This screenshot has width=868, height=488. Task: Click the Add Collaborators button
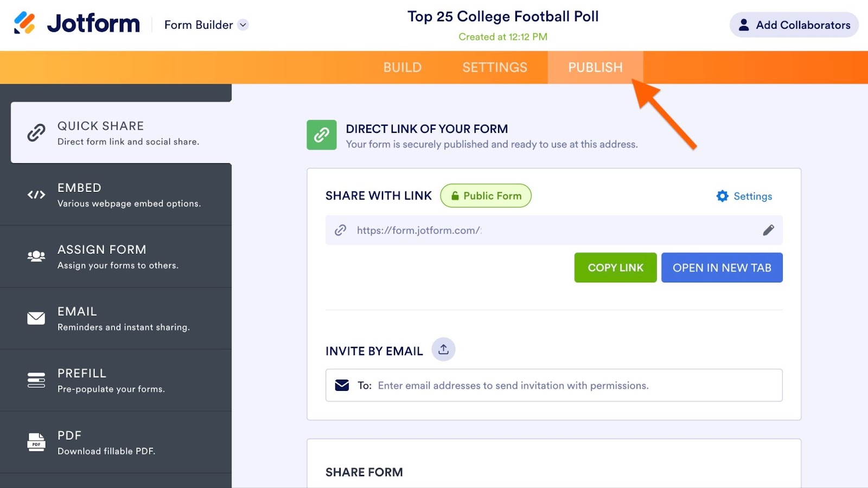(x=794, y=25)
